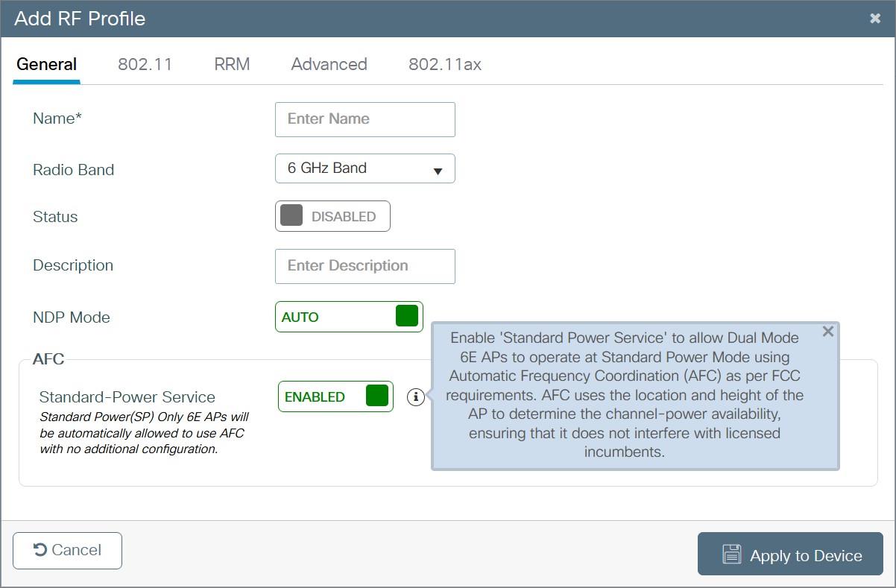Select the 802.11ax tab
This screenshot has width=896, height=588.
(x=444, y=64)
